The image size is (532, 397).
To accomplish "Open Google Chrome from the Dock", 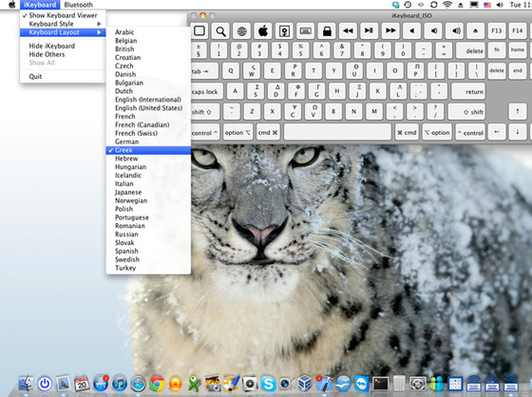I will (x=157, y=384).
